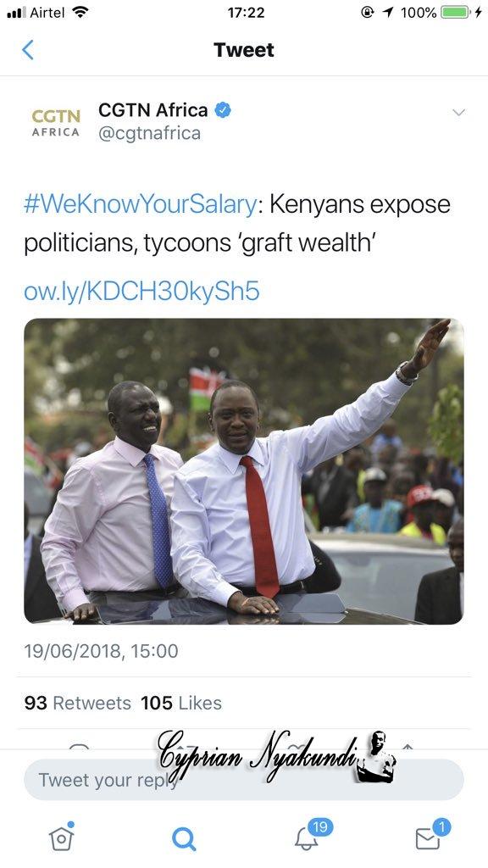Tap the 17:22 clock in status bar
This screenshot has height=868, width=488.
pos(246,13)
